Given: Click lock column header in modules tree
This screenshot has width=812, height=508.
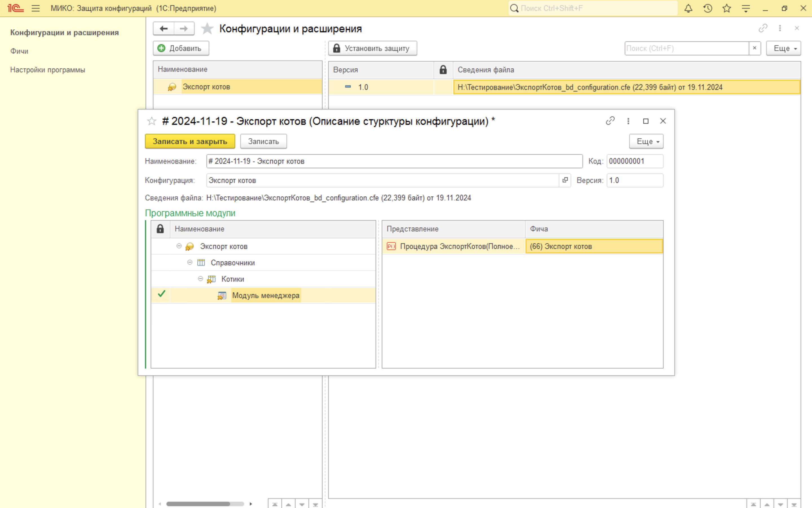Looking at the screenshot, I should [x=160, y=229].
